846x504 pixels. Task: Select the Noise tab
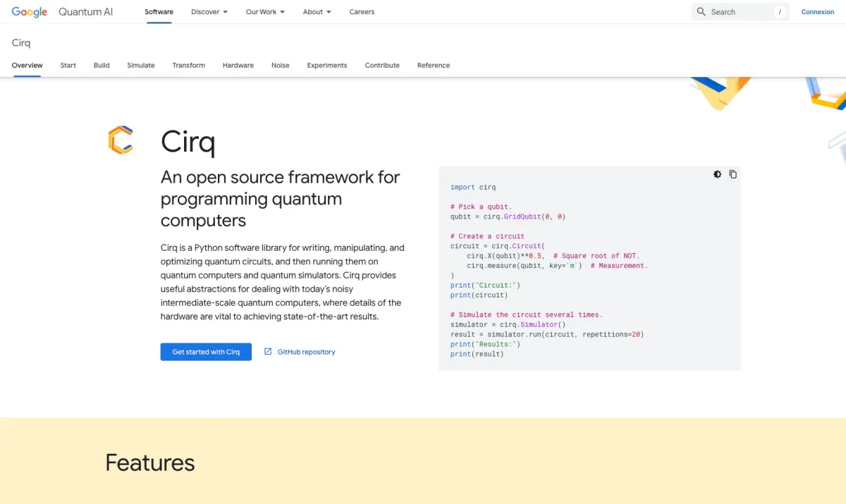281,66
